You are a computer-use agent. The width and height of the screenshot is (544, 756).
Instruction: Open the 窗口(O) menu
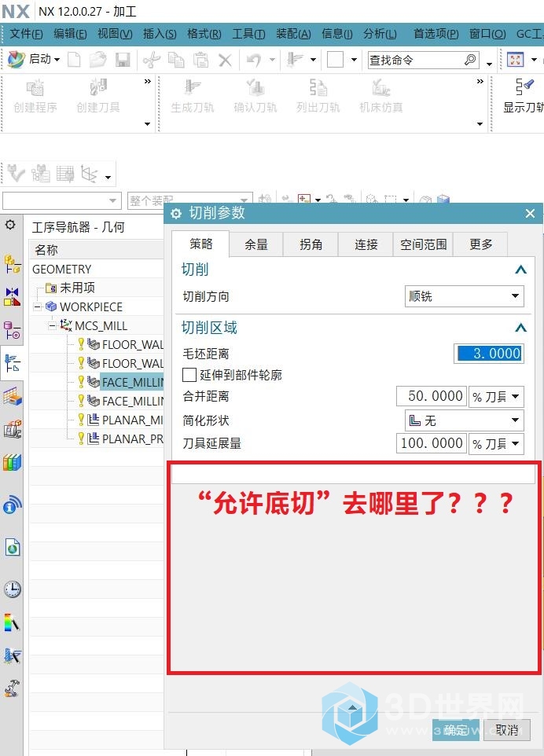(x=487, y=34)
